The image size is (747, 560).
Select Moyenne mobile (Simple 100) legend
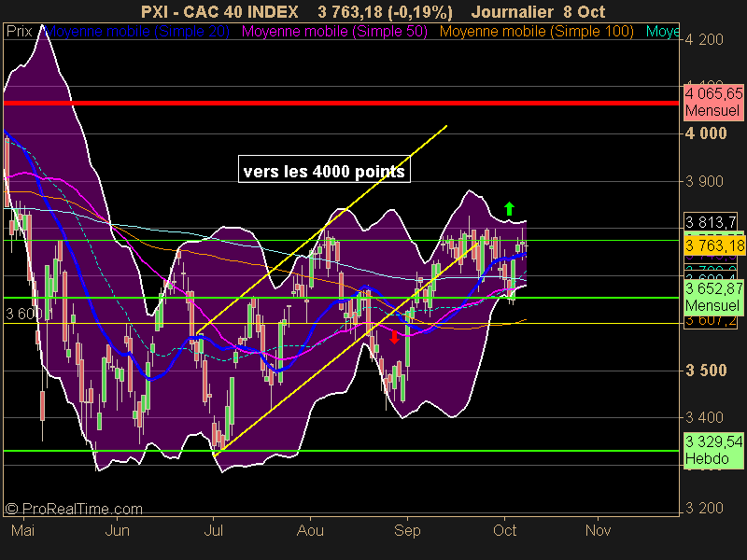point(536,32)
